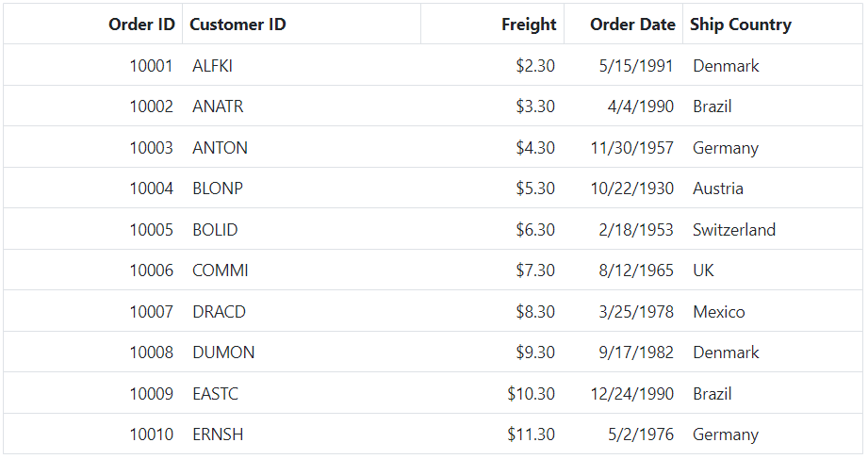Screen dimensions: 868x459
Task: Select customer cell ANATR
Action: coord(302,107)
